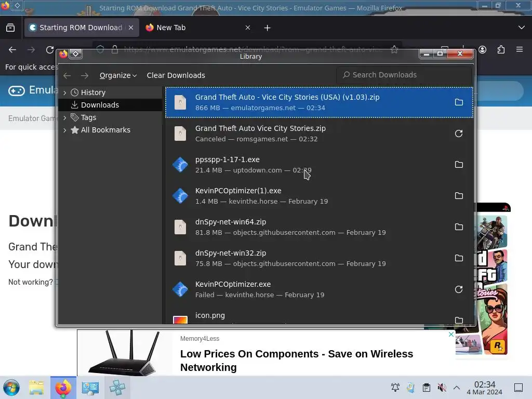This screenshot has height=399, width=532.
Task: Reload the Firefox page
Action: coord(50,50)
